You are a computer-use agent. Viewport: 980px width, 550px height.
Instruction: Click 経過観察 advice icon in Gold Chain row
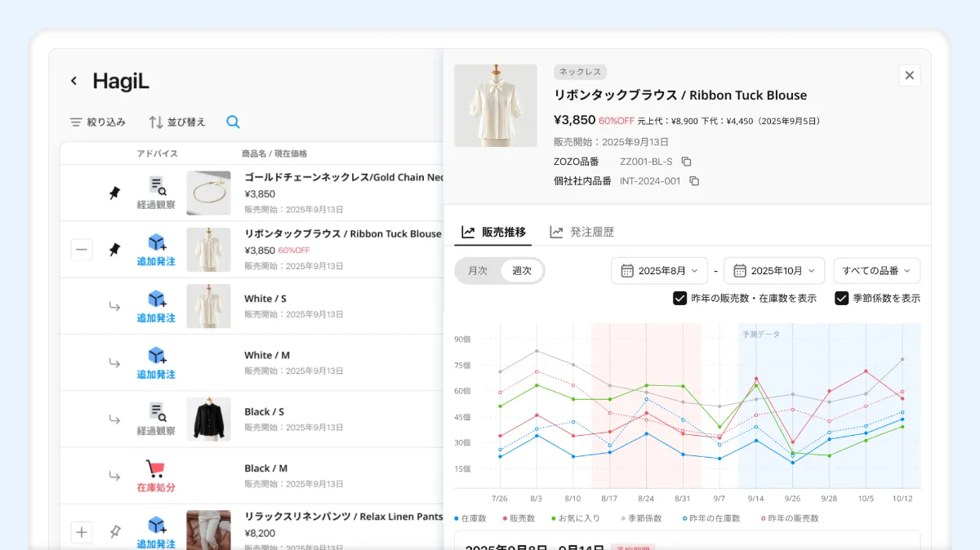point(156,193)
